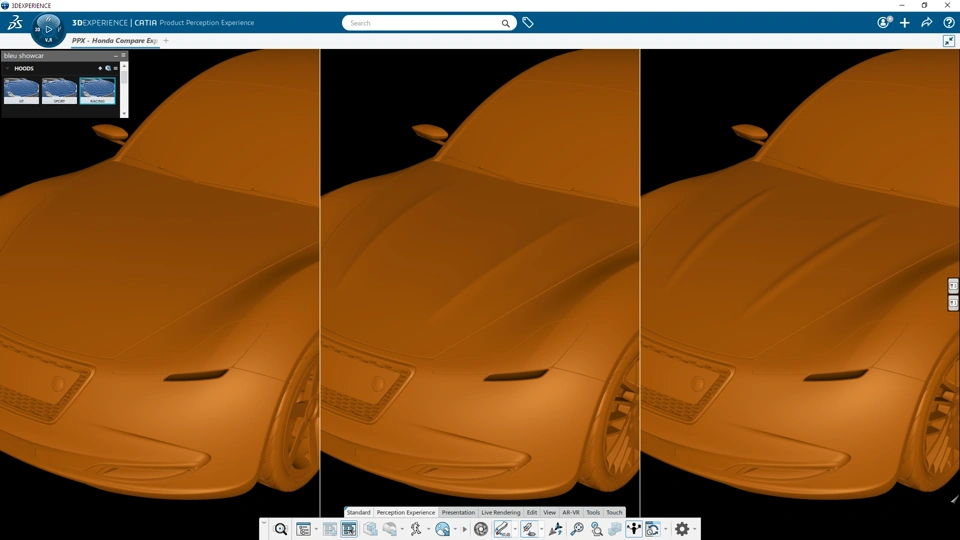Click the small play triangle in toolbar

point(465,529)
